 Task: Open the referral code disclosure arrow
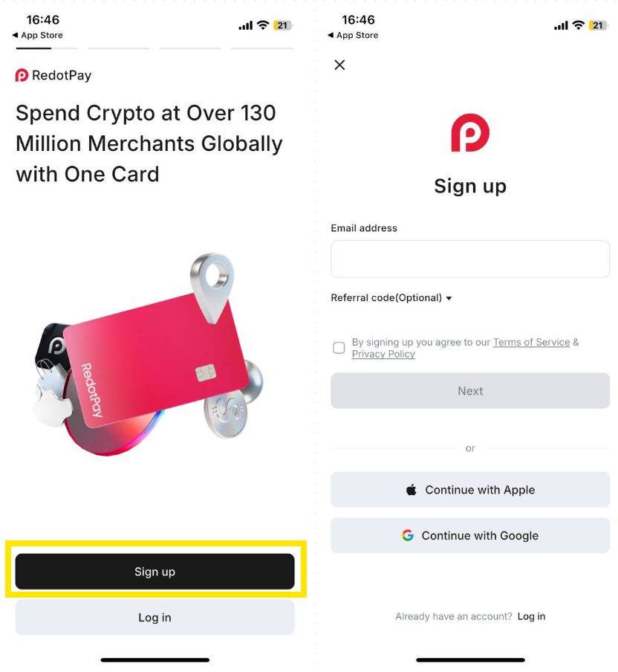pyautogui.click(x=449, y=297)
